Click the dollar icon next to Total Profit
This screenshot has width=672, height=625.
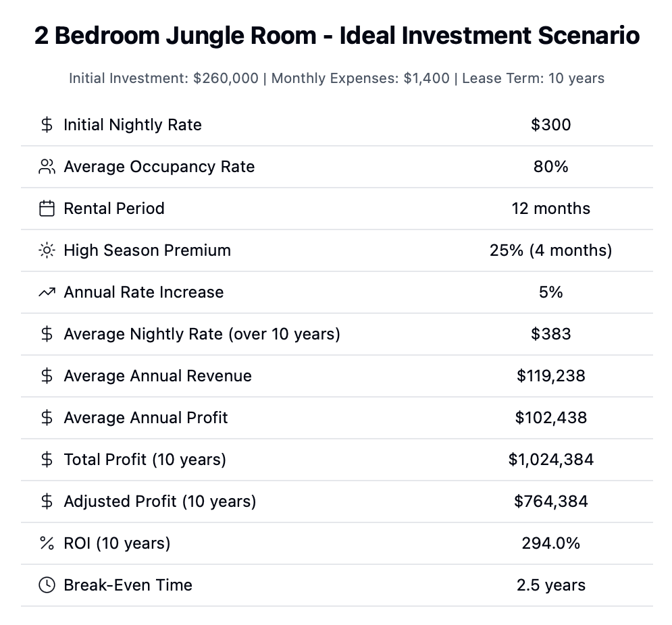pos(47,460)
